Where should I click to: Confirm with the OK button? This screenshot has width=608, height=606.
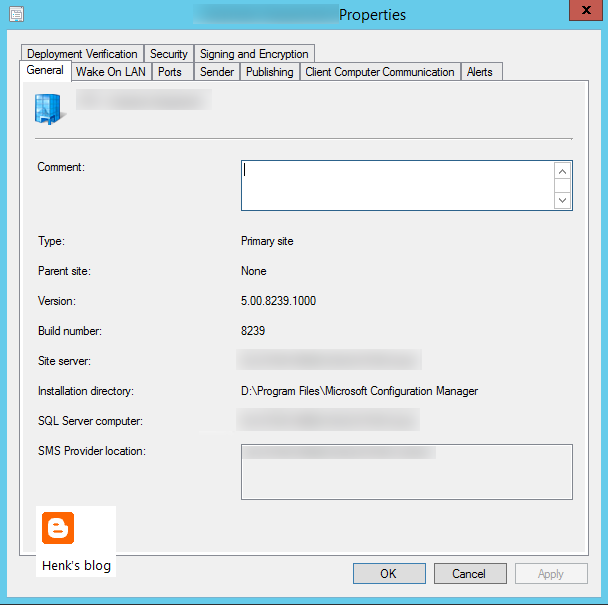(x=389, y=573)
